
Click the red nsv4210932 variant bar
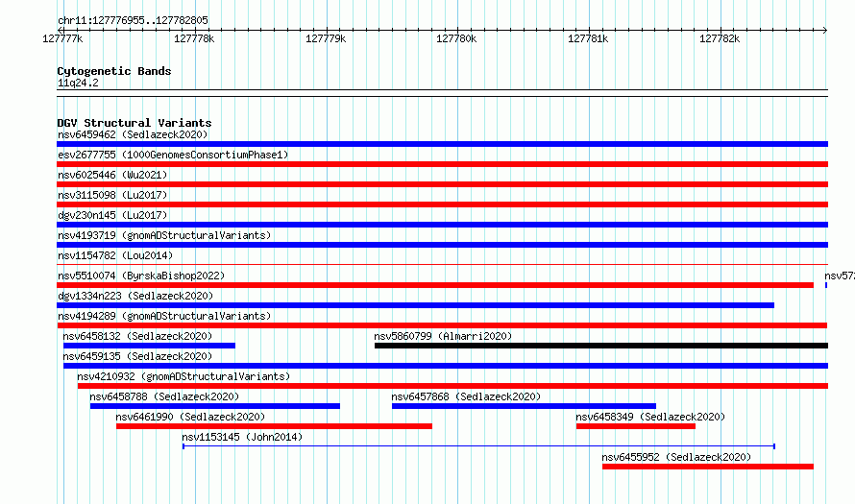coord(452,386)
